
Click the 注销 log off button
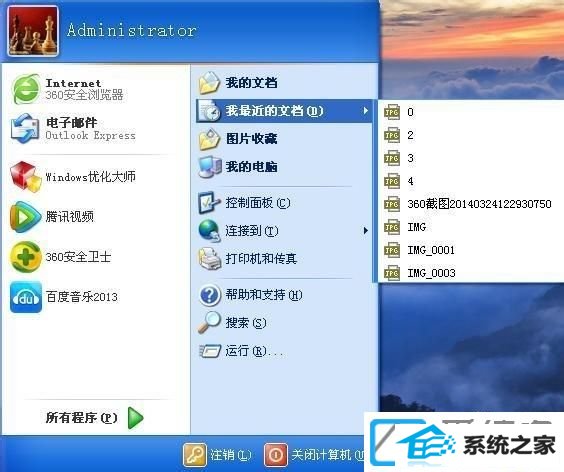tap(217, 455)
